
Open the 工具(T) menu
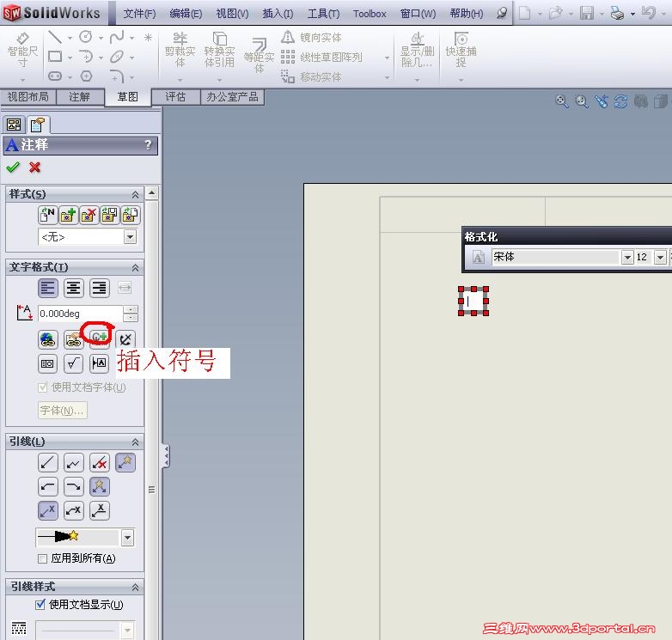324,14
